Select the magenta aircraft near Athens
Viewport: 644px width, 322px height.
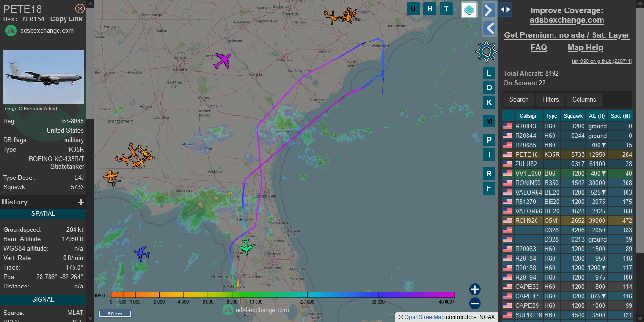tap(223, 60)
